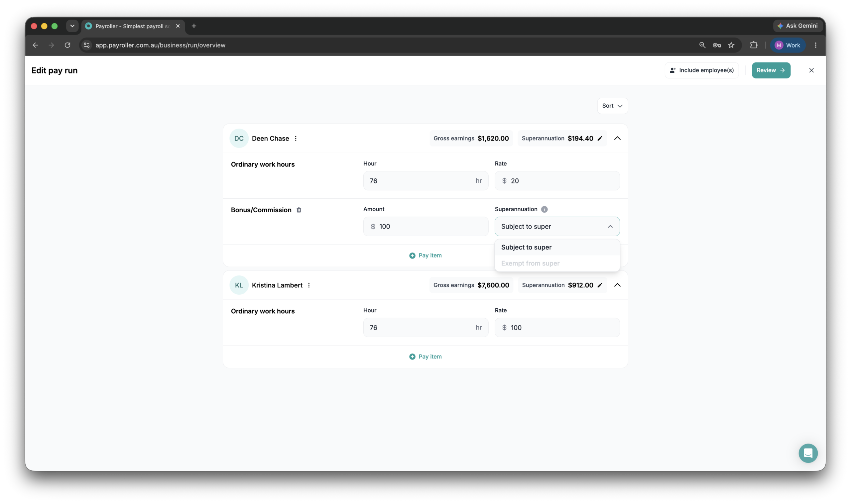Close the Edit pay run screen
851x504 pixels.
(811, 70)
